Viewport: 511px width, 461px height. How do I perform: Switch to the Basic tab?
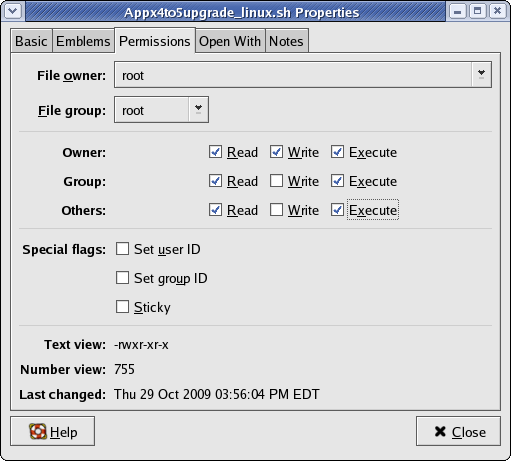pyautogui.click(x=31, y=41)
